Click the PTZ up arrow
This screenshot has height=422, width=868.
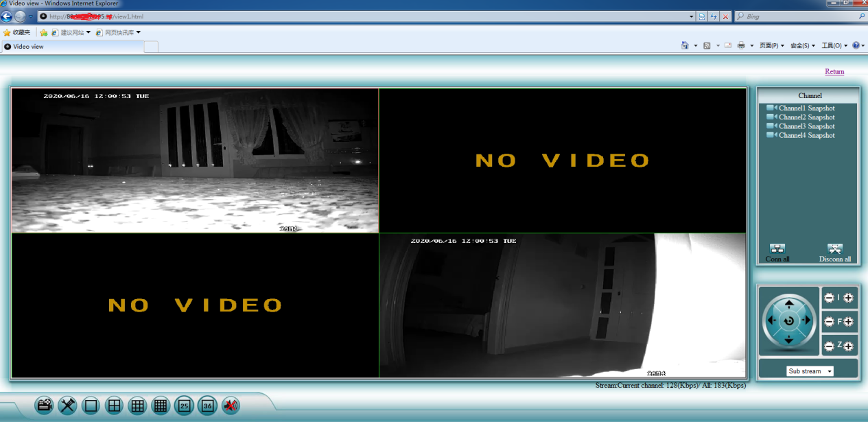[x=789, y=303]
